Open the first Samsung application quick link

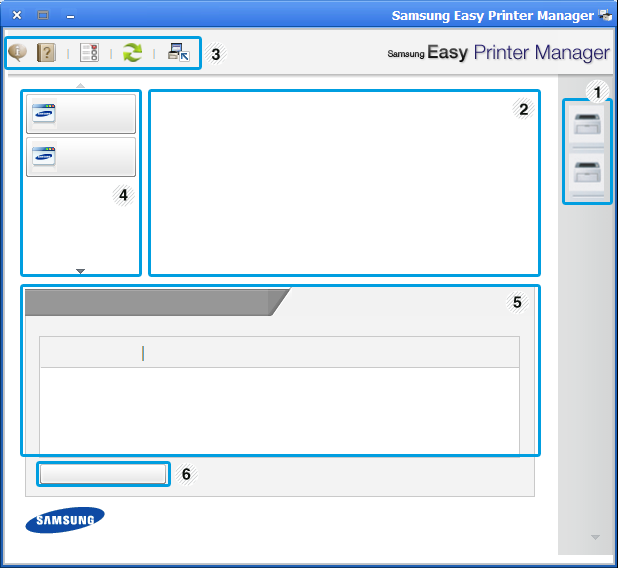pyautogui.click(x=80, y=114)
